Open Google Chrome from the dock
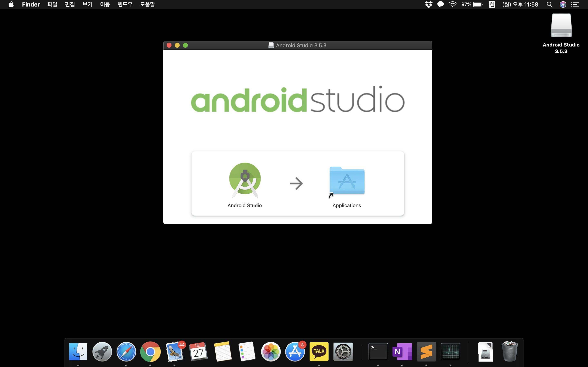Screen dimensions: 588x367 (x=150, y=352)
